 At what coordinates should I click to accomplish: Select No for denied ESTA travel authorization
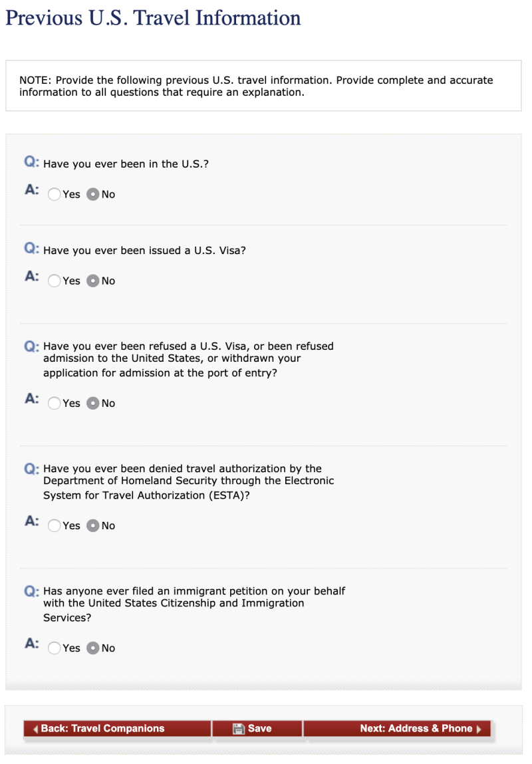tap(94, 525)
